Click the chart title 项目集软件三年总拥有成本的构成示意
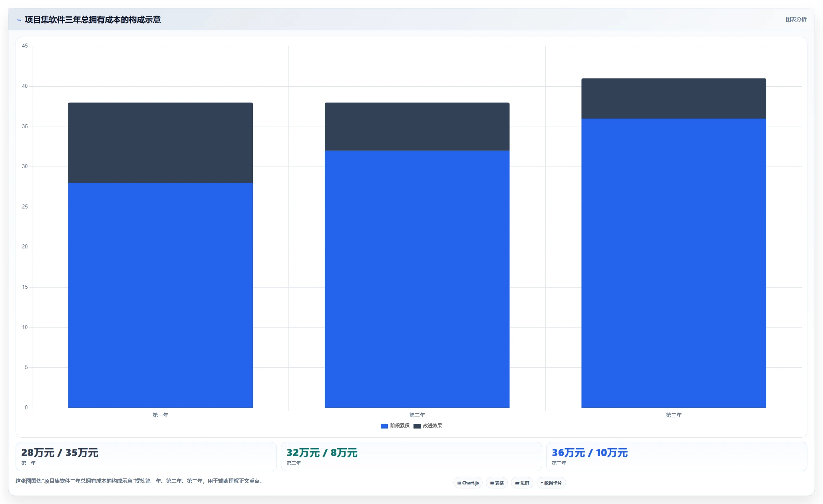The width and height of the screenshot is (823, 504). pyautogui.click(x=93, y=20)
